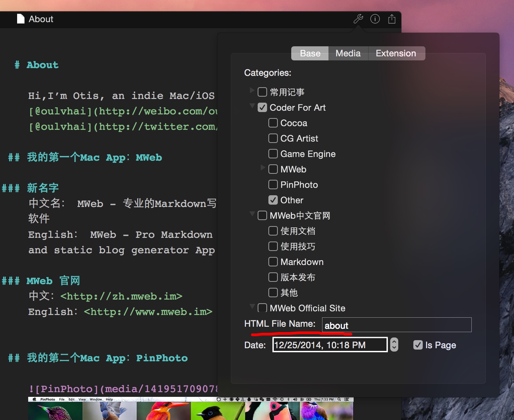Click the '### MWeb 官网' heading

pos(41,280)
